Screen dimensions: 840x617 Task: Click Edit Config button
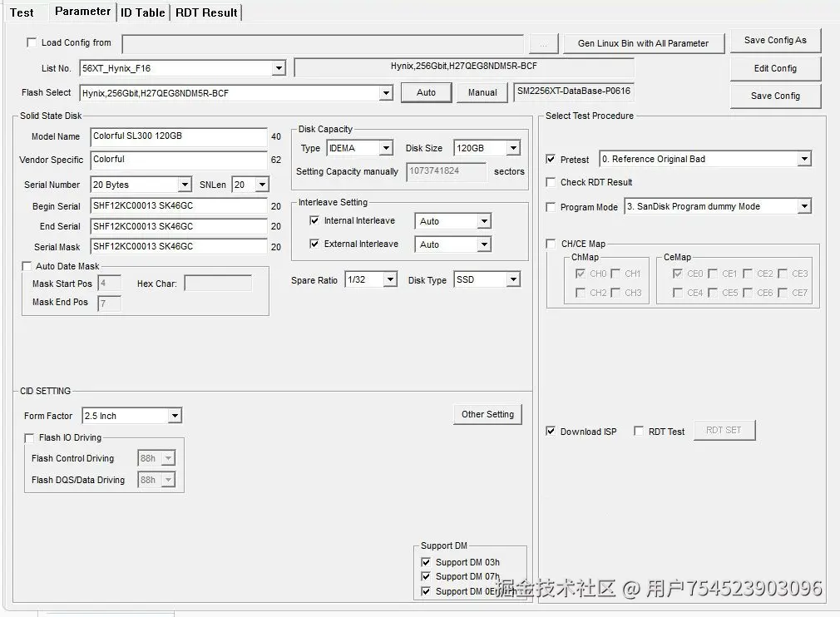(775, 68)
